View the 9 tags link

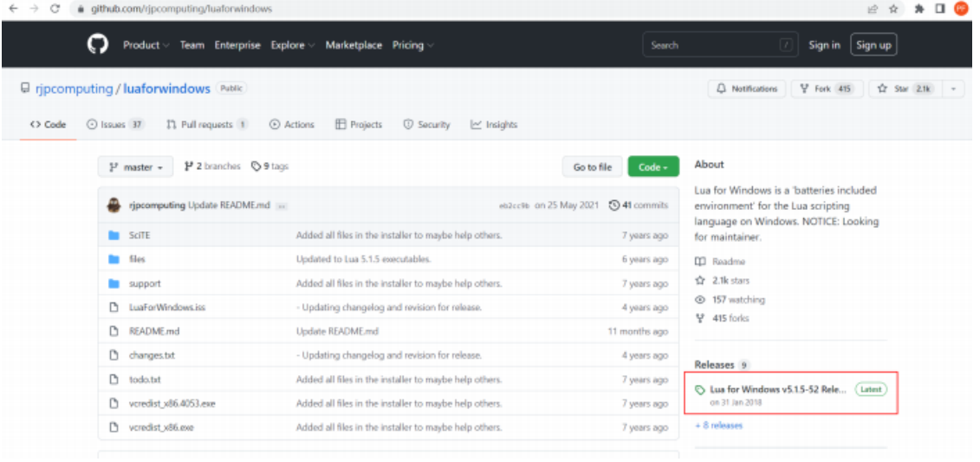pos(269,166)
